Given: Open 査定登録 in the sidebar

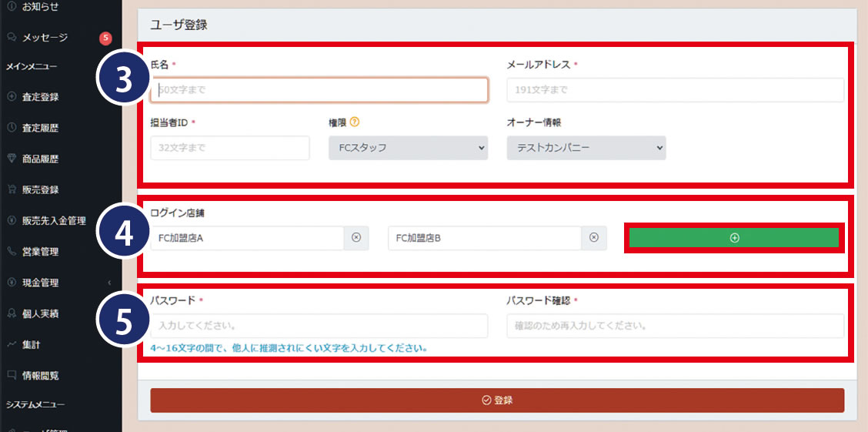Looking at the screenshot, I should click(40, 97).
